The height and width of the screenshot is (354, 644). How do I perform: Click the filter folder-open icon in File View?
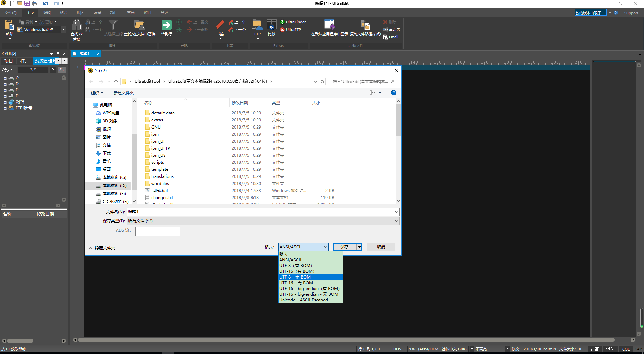click(x=62, y=70)
